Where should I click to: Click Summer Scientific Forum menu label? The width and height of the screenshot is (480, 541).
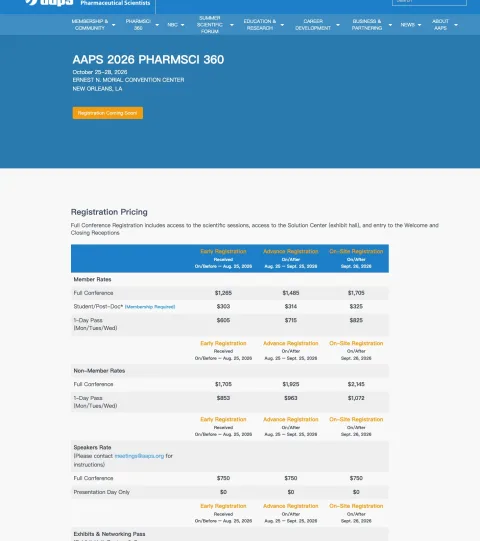pyautogui.click(x=210, y=24)
